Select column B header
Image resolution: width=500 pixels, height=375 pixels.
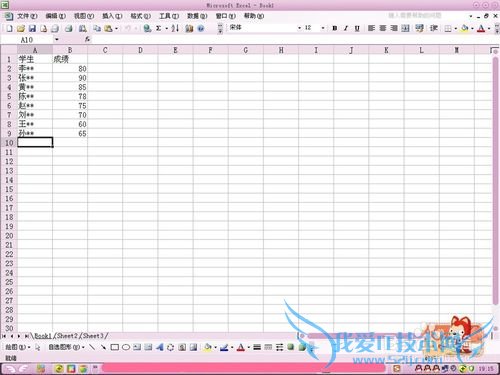[x=70, y=50]
